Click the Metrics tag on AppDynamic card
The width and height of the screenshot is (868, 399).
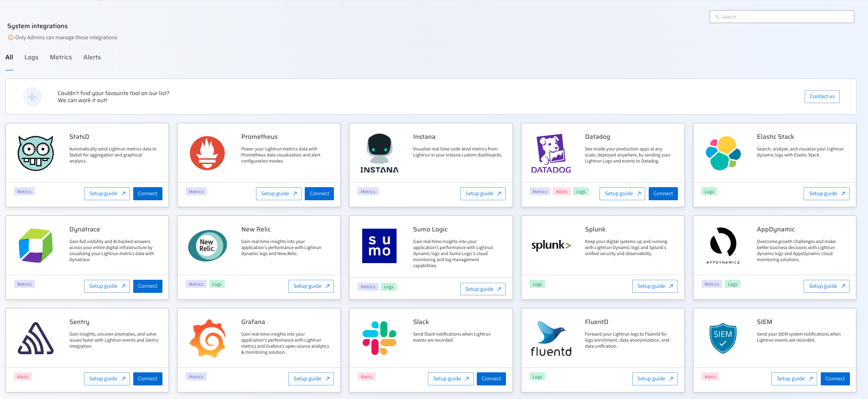click(x=712, y=284)
